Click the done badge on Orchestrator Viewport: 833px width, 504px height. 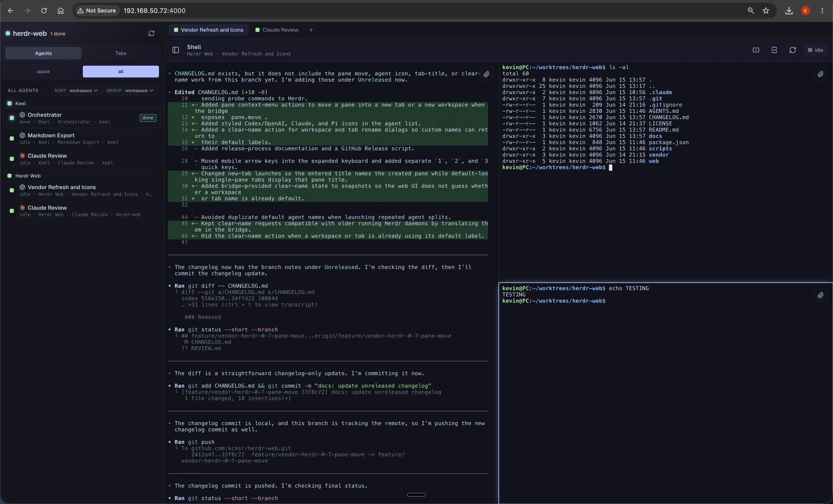(x=148, y=118)
